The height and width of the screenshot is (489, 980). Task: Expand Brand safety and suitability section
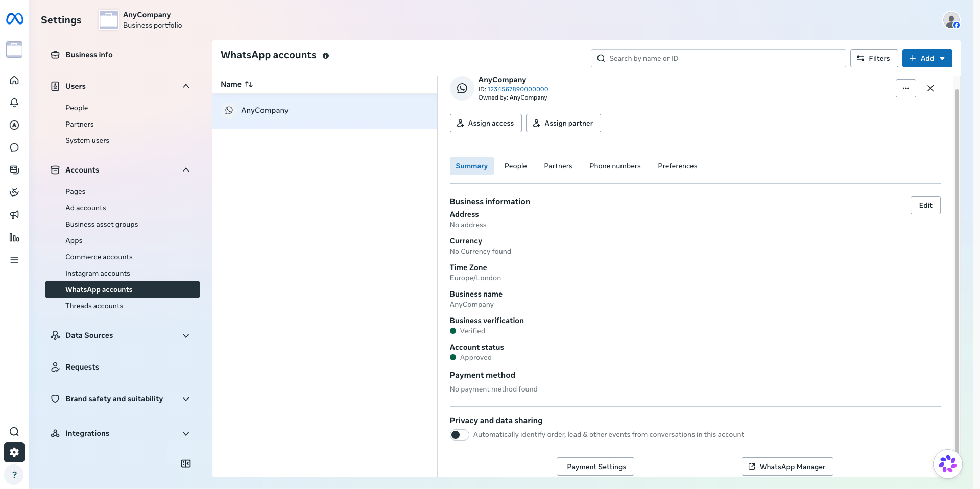186,399
